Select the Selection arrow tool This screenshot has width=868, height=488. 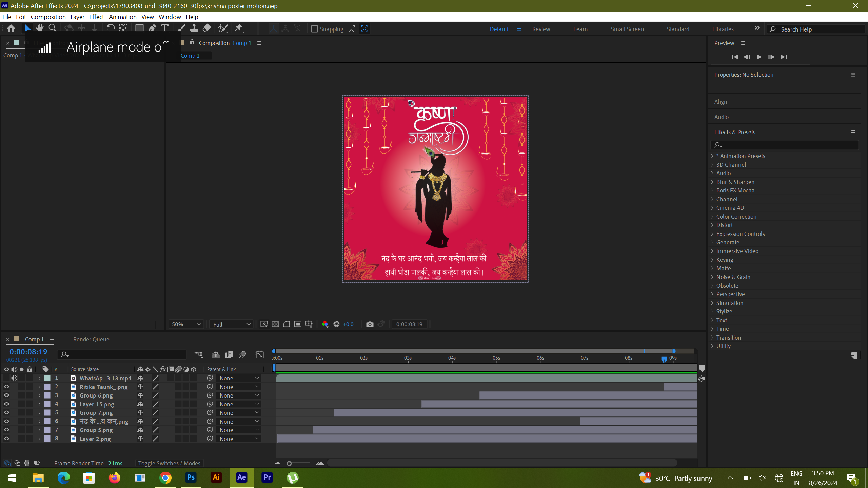[x=27, y=28]
